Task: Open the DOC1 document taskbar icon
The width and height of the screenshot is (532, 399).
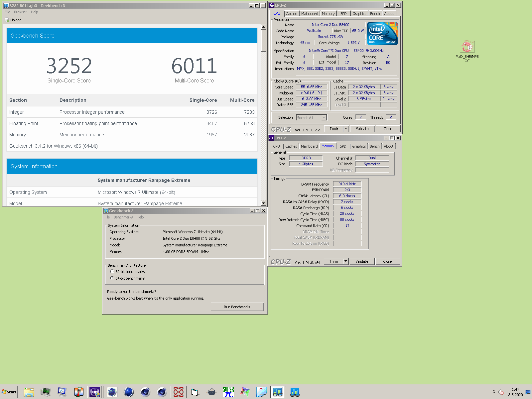Action: pos(262,392)
